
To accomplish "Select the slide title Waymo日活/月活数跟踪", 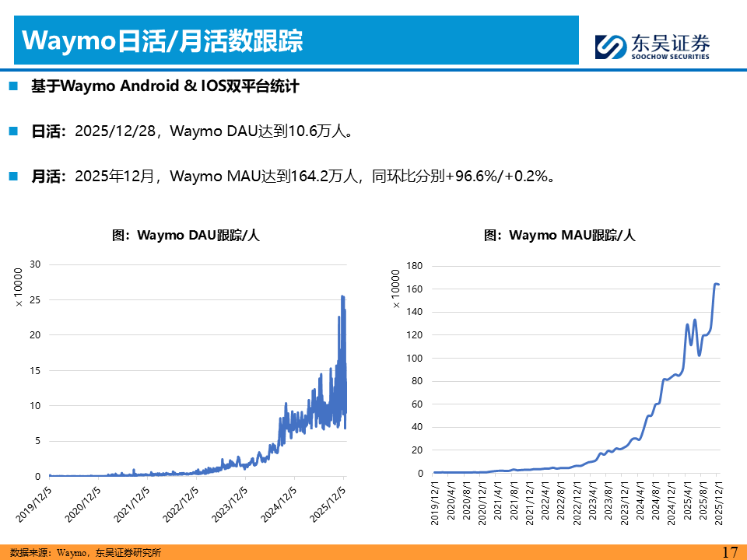I will click(x=162, y=40).
